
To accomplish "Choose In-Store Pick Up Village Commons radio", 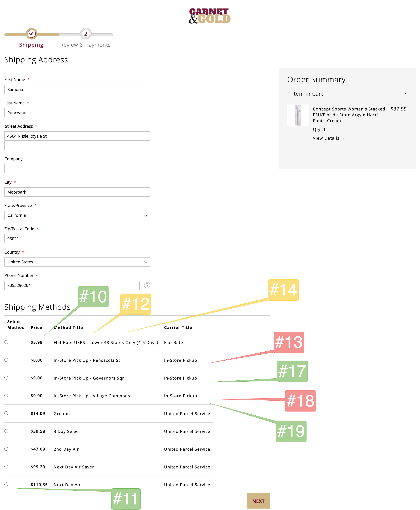I will [x=6, y=395].
